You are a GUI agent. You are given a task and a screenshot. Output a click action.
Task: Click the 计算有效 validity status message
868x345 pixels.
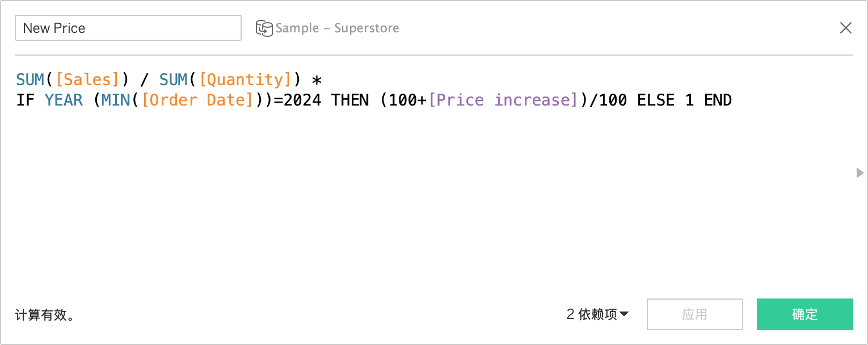click(45, 315)
